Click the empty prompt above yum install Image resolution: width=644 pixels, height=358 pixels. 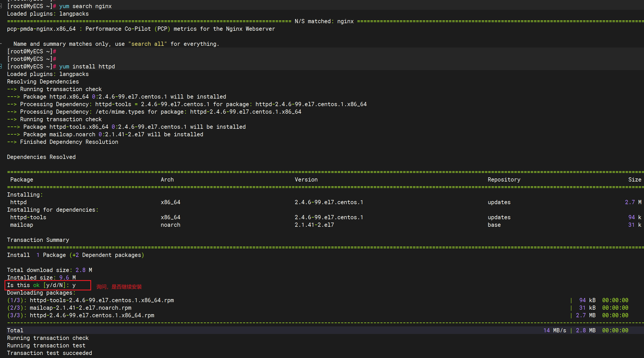[x=32, y=59]
